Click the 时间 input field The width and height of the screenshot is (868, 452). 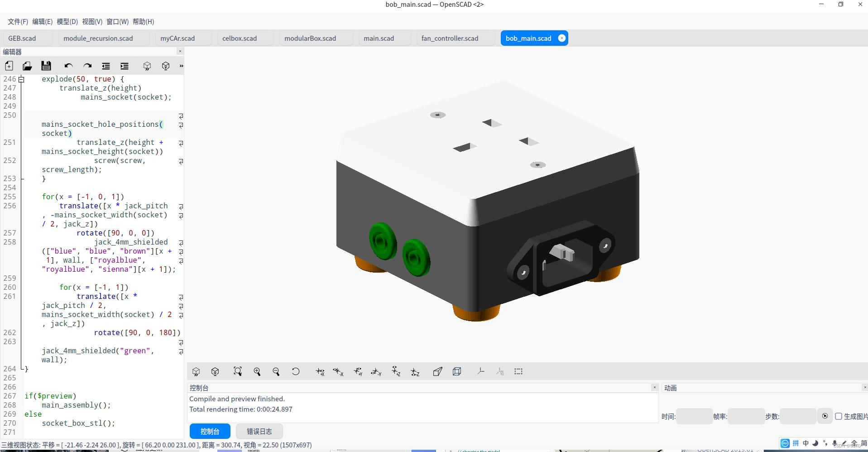pyautogui.click(x=694, y=416)
